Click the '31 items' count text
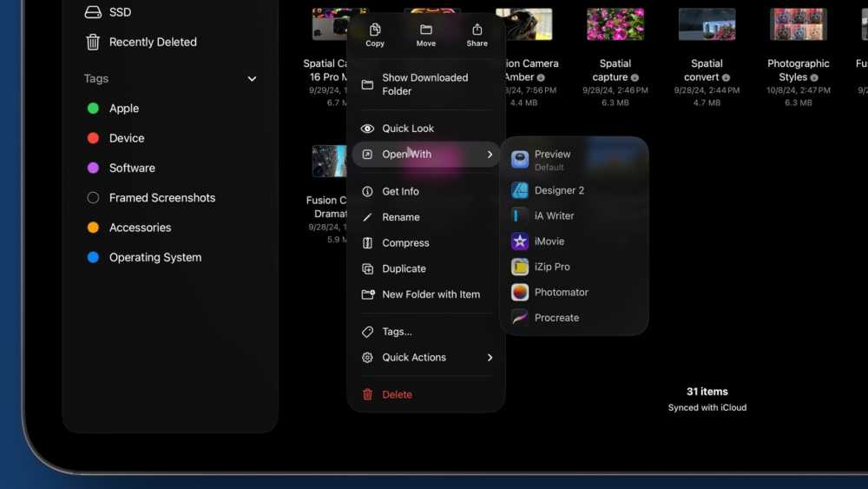 (707, 392)
